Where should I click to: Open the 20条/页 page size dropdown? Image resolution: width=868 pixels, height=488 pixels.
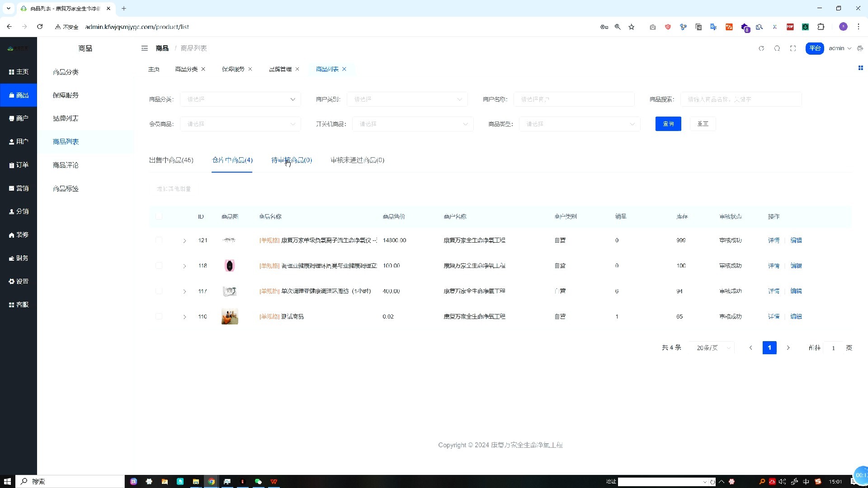pyautogui.click(x=712, y=348)
